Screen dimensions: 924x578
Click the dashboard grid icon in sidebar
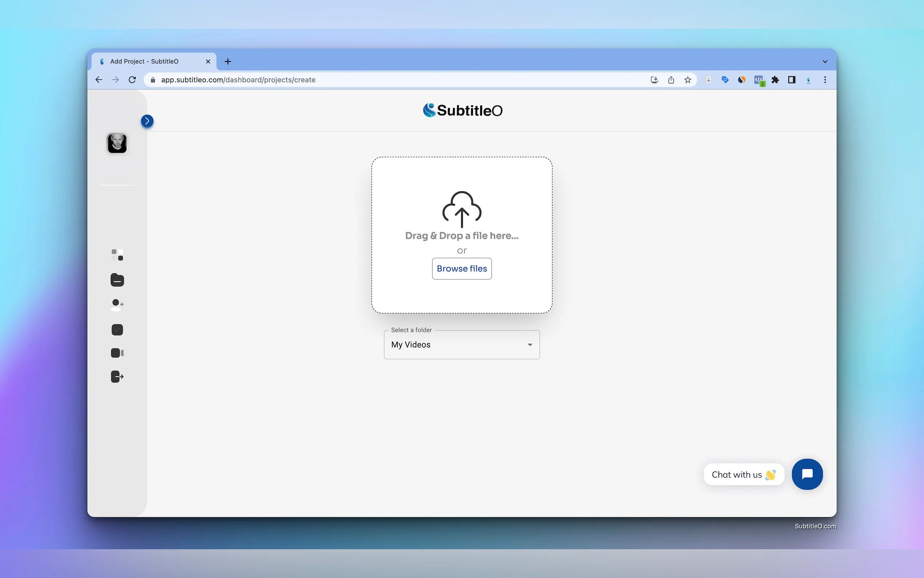pos(117,255)
